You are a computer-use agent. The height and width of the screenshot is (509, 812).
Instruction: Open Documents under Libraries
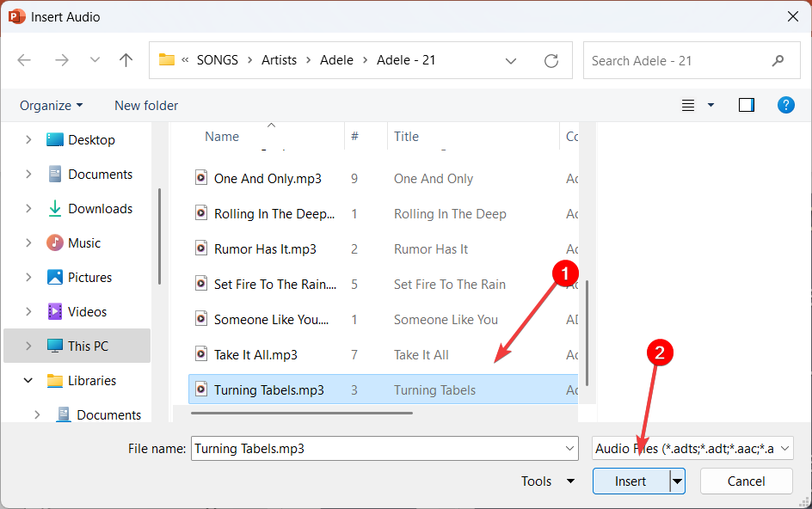point(98,414)
